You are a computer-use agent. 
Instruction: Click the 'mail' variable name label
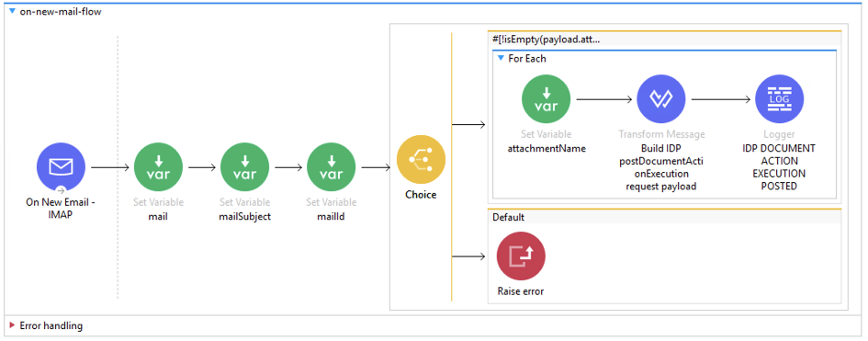pyautogui.click(x=158, y=216)
